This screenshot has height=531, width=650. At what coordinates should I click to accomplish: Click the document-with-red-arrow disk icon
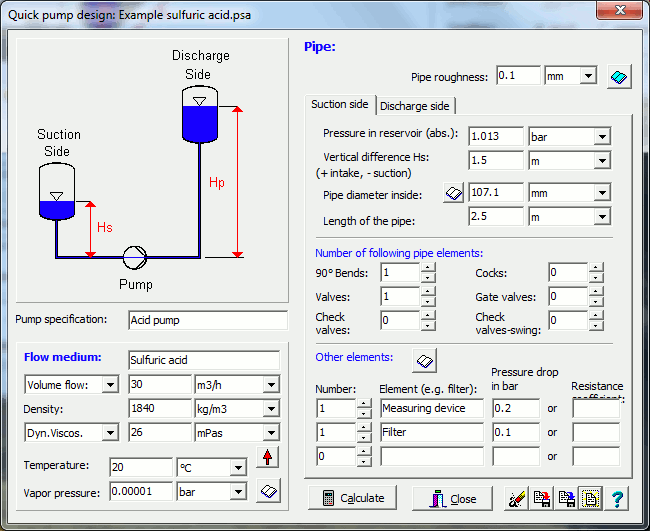point(542,498)
